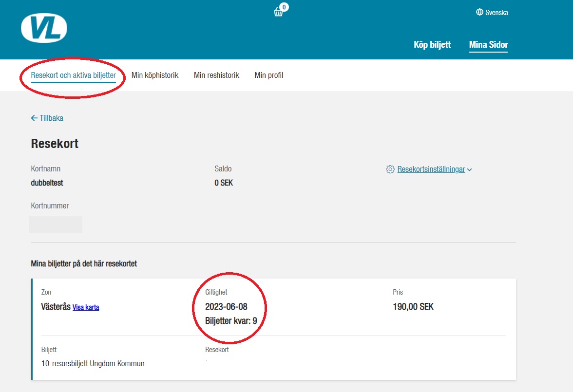Select the Resekort och aktiva biljetter tab
The height and width of the screenshot is (392, 573).
73,75
